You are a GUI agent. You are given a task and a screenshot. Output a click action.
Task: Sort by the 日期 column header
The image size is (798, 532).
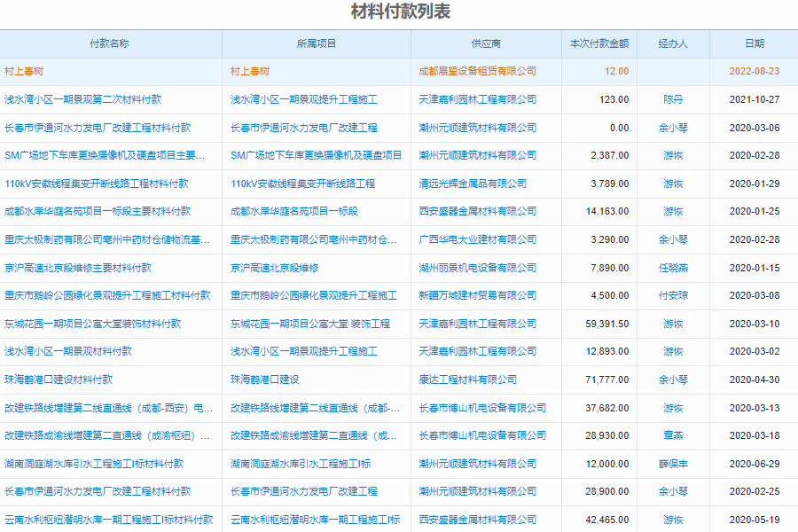(755, 43)
